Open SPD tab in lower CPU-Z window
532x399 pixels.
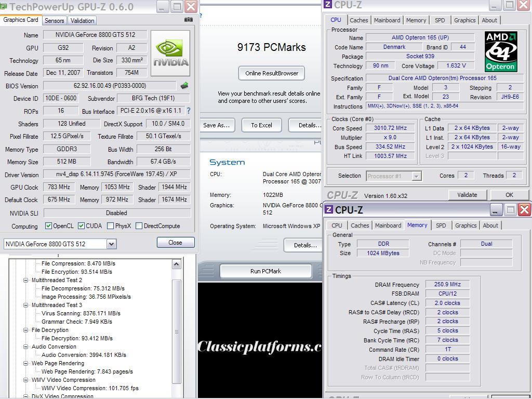pyautogui.click(x=441, y=225)
